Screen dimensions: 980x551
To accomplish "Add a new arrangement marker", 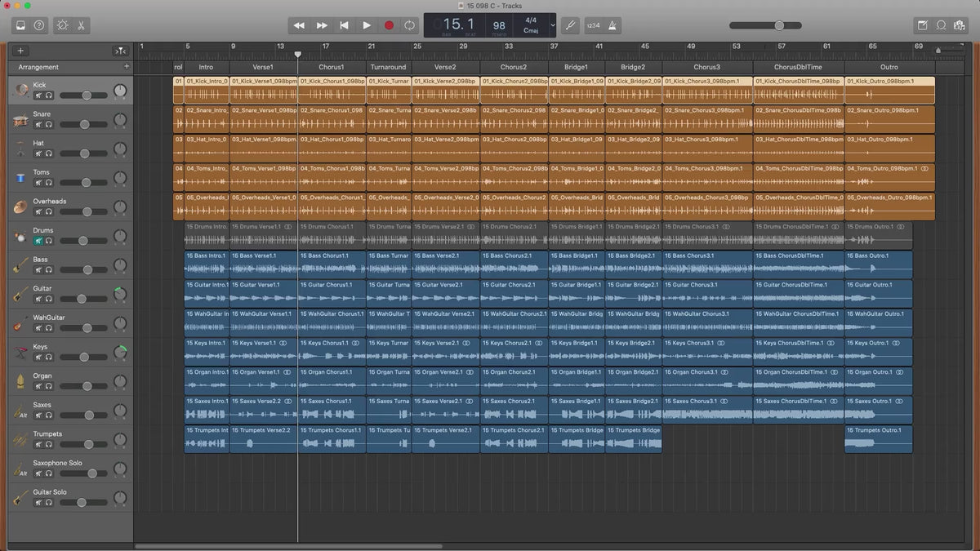I will click(x=126, y=67).
